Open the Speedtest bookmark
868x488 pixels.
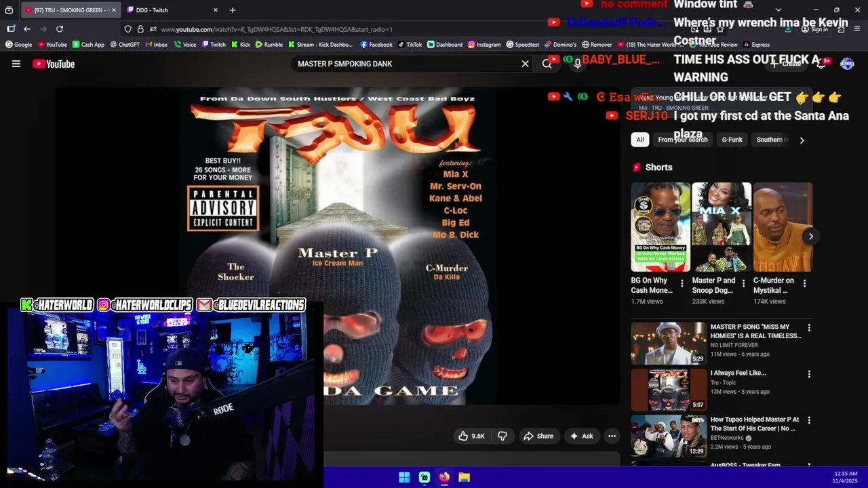(x=523, y=45)
